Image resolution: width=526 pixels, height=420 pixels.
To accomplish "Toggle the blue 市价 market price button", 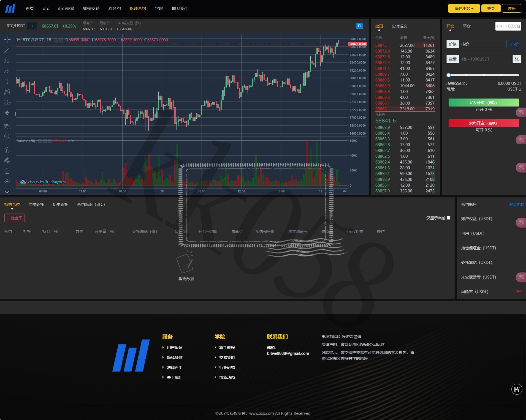I will tap(515, 44).
